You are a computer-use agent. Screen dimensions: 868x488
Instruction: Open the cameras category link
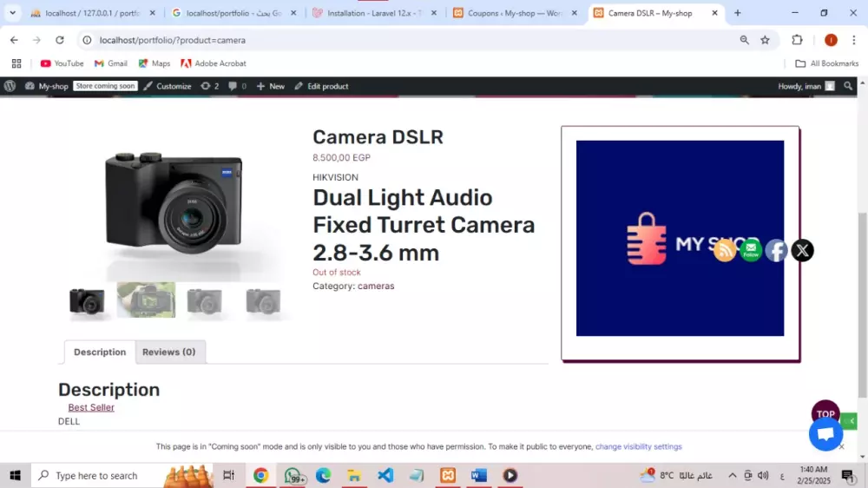[376, 286]
